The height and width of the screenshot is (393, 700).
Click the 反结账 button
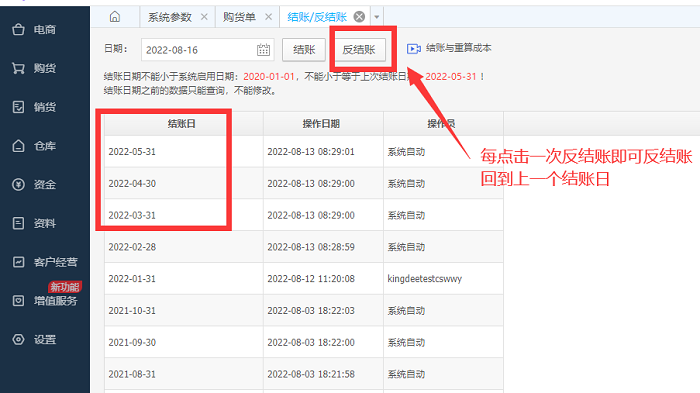(x=359, y=50)
